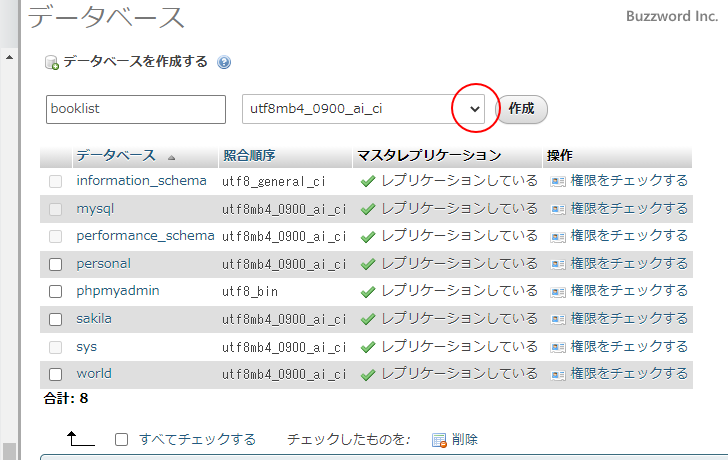Tick checkbox for information_schema database
Screen dimensions: 728x460
55,181
